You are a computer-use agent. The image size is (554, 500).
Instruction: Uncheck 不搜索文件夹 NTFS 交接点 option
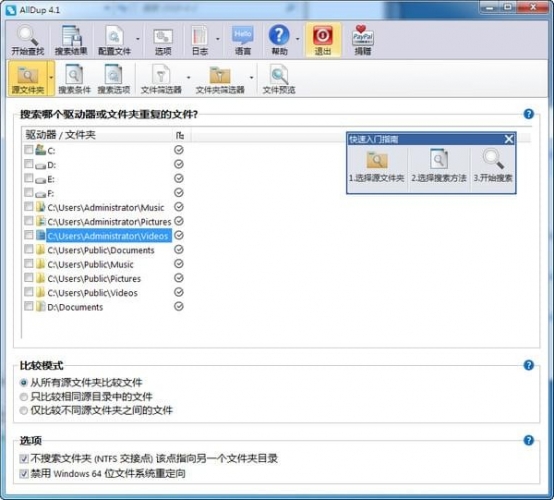(24, 459)
